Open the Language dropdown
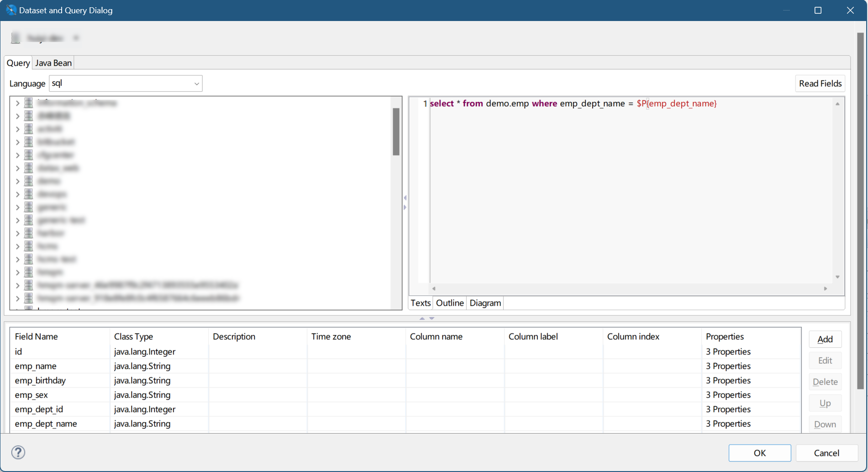 tap(196, 83)
